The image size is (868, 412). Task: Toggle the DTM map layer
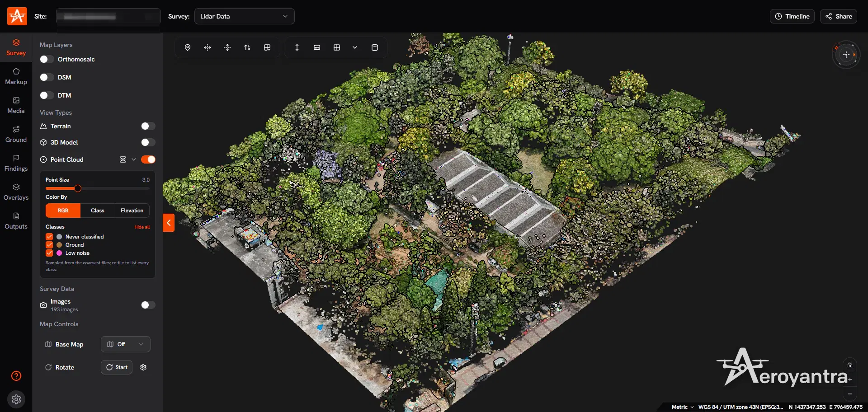(47, 95)
